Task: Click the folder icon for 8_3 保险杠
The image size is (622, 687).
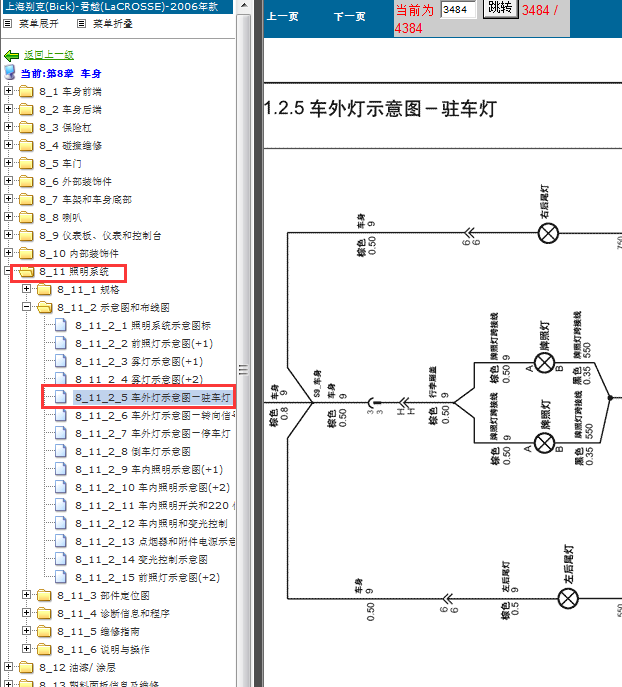Action: pyautogui.click(x=26, y=127)
